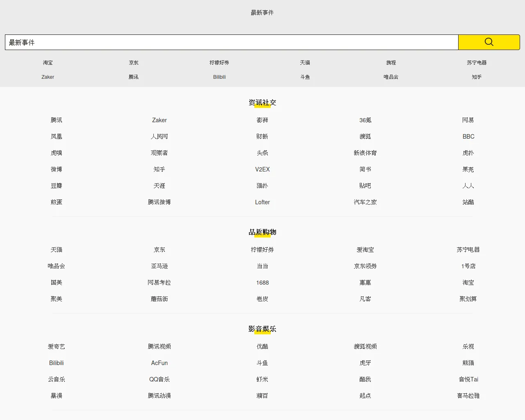
Task: Open the 果壳 link
Action: pos(468,169)
